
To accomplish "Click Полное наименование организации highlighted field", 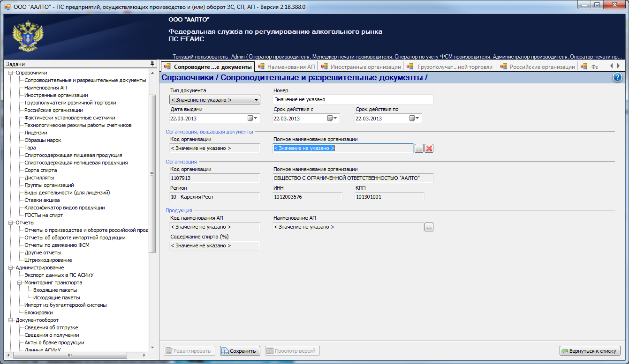I will 343,148.
